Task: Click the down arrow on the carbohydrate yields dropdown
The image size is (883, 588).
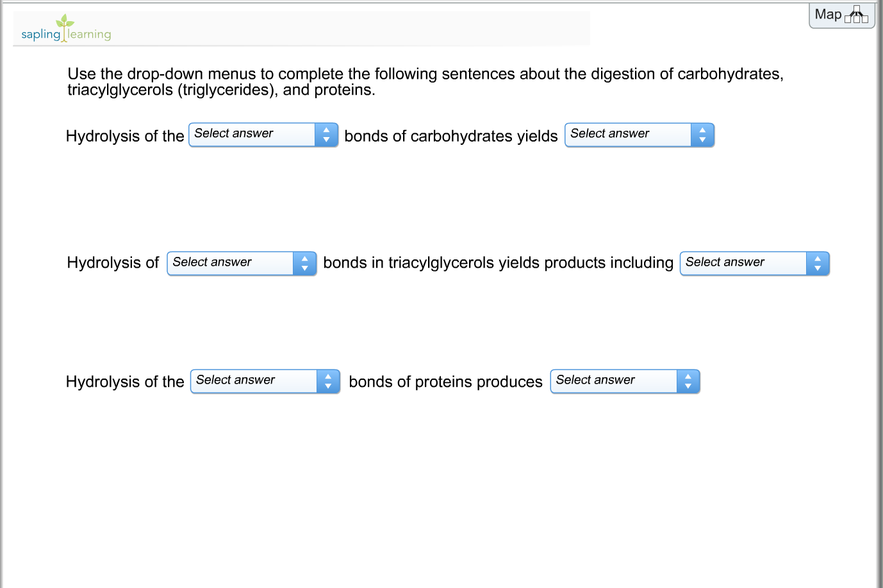Action: pos(702,139)
